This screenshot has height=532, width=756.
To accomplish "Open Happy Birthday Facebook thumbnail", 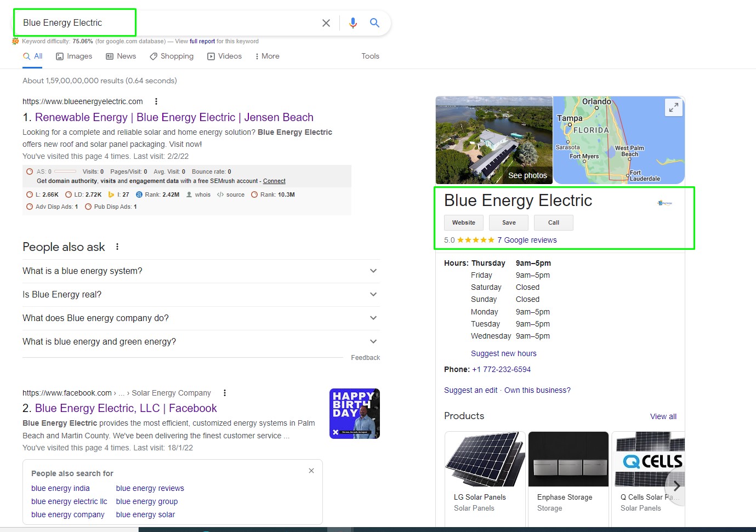I will (x=355, y=414).
